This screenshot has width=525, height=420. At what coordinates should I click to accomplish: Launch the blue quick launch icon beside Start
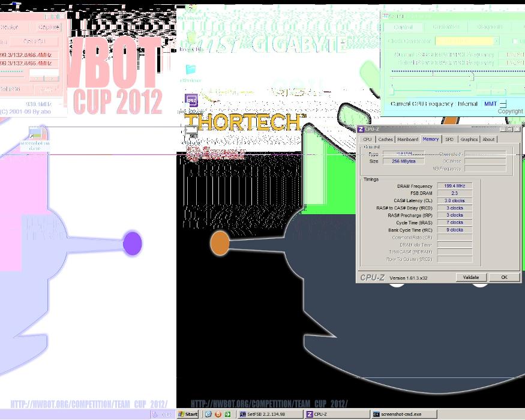[208, 415]
